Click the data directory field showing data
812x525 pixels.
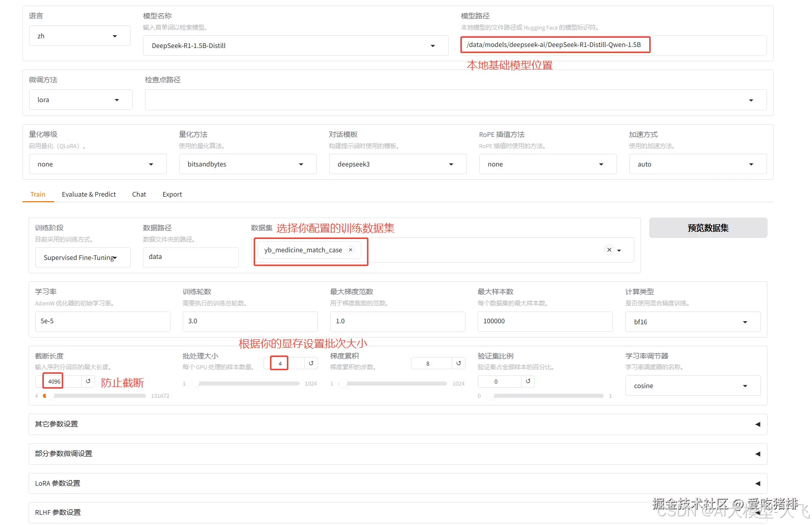tap(191, 257)
